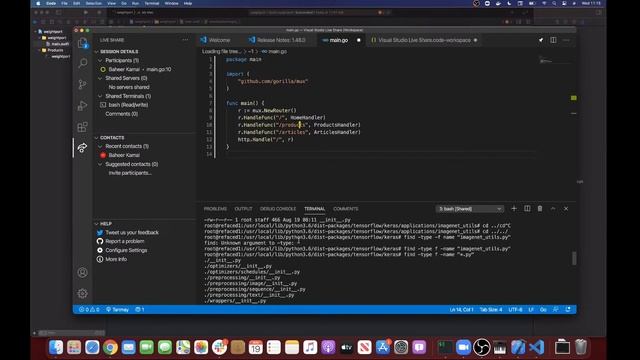Select Baheer Kamal under Recent contacts
The height and width of the screenshot is (360, 640).
[124, 155]
